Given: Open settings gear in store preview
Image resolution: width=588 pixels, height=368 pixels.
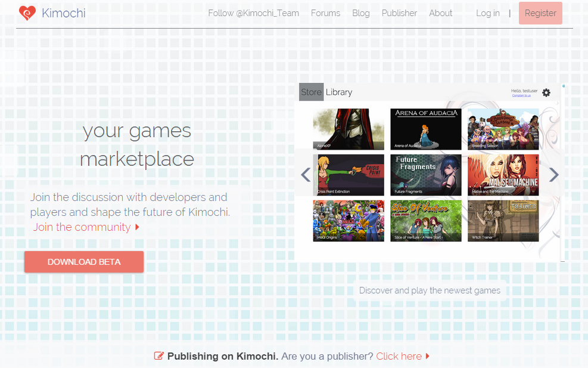Looking at the screenshot, I should click(546, 92).
